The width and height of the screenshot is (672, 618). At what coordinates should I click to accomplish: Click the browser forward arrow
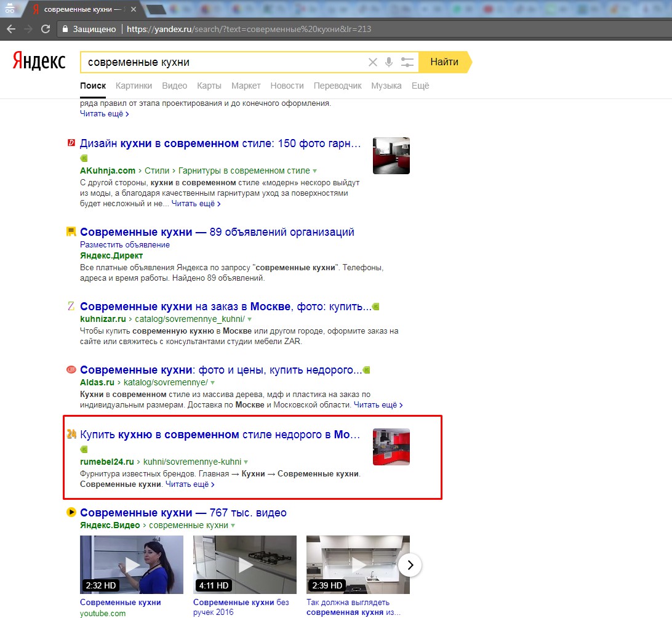pyautogui.click(x=28, y=29)
